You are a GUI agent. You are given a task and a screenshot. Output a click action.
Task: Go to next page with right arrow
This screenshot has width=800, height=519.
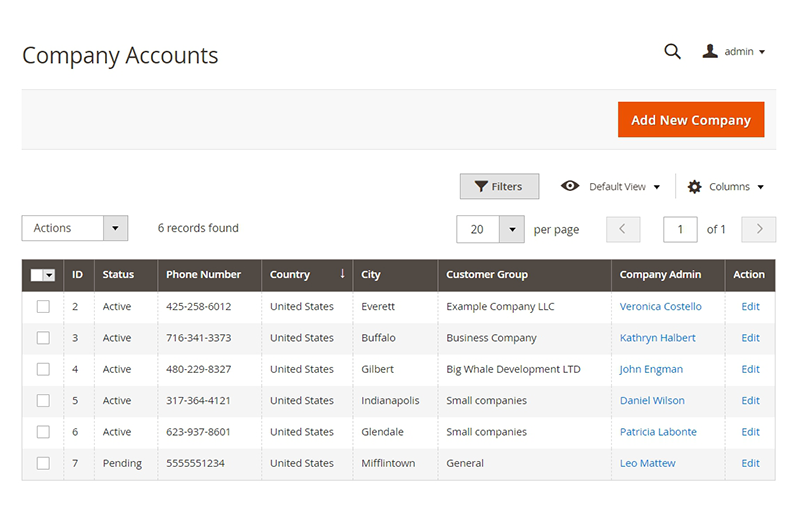click(759, 229)
